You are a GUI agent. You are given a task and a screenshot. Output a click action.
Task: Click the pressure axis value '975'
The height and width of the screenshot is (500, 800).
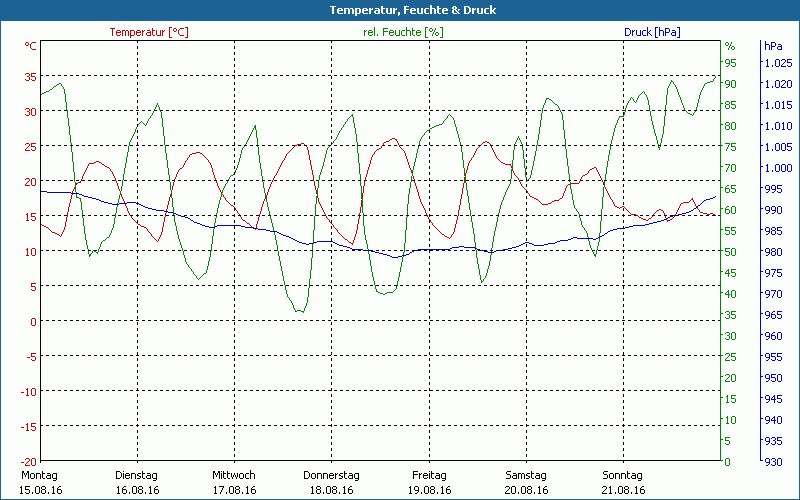pos(773,273)
